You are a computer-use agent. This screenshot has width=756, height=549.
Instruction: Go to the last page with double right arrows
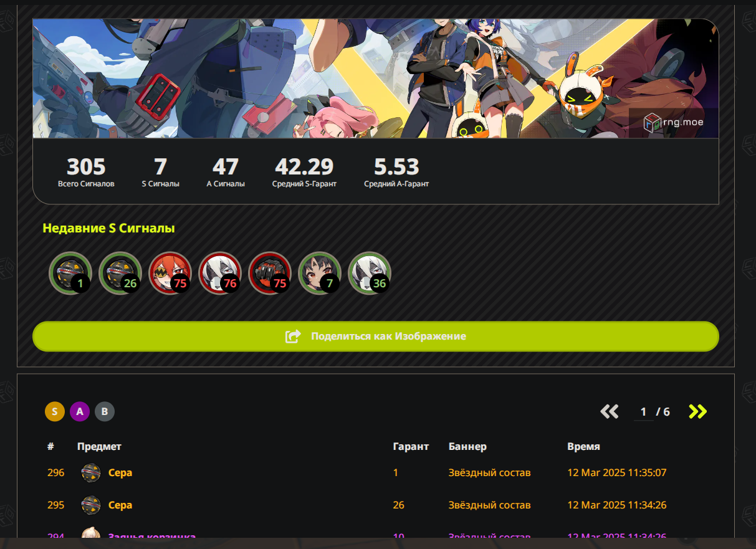coord(698,411)
